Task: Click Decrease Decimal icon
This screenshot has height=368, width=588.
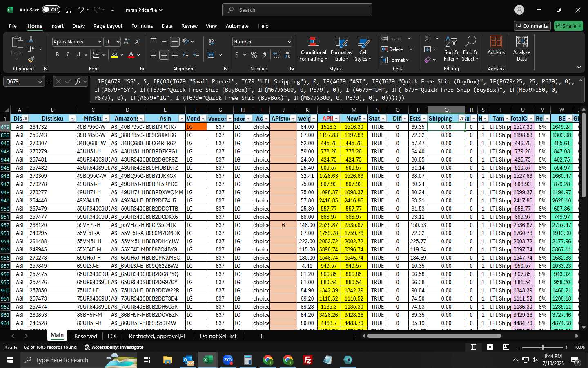Action: click(287, 55)
